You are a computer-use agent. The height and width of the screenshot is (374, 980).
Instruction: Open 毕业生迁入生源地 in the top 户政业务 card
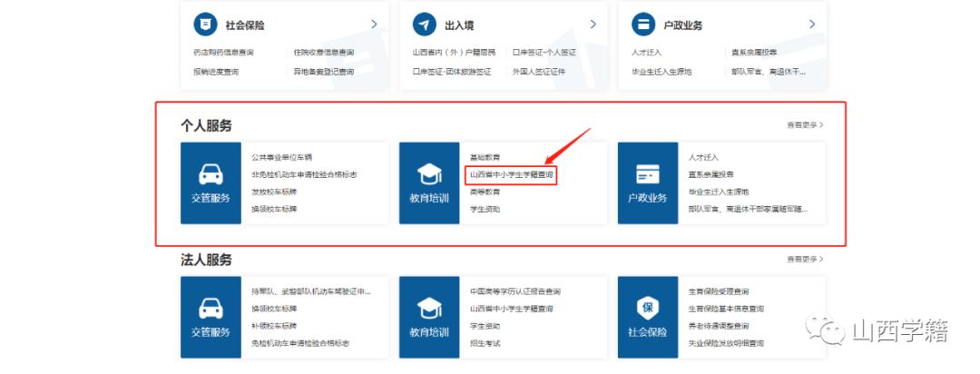click(x=661, y=72)
